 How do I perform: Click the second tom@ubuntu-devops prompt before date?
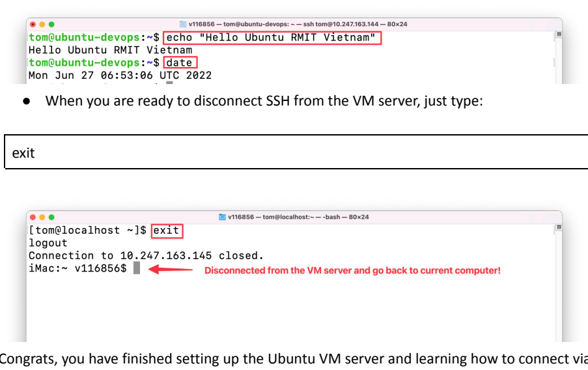tap(94, 63)
